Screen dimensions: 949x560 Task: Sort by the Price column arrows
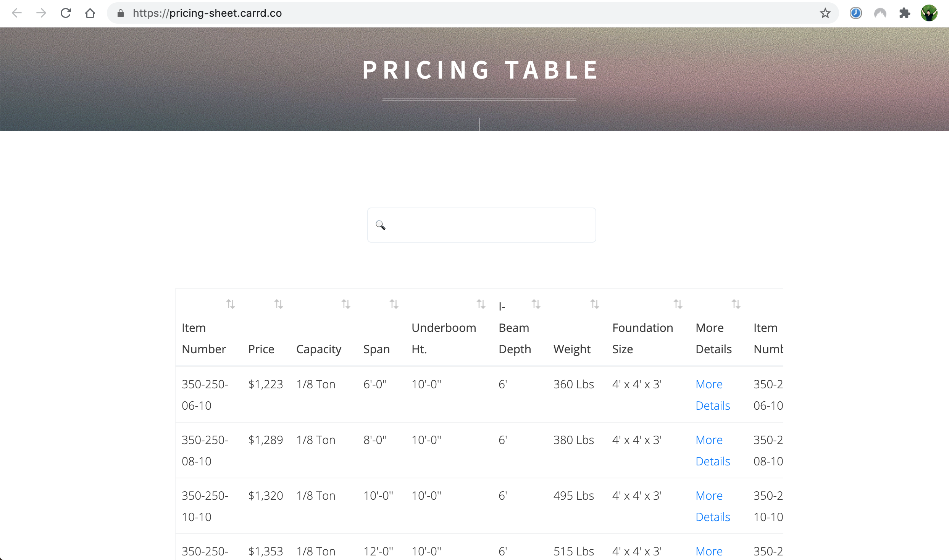click(279, 304)
